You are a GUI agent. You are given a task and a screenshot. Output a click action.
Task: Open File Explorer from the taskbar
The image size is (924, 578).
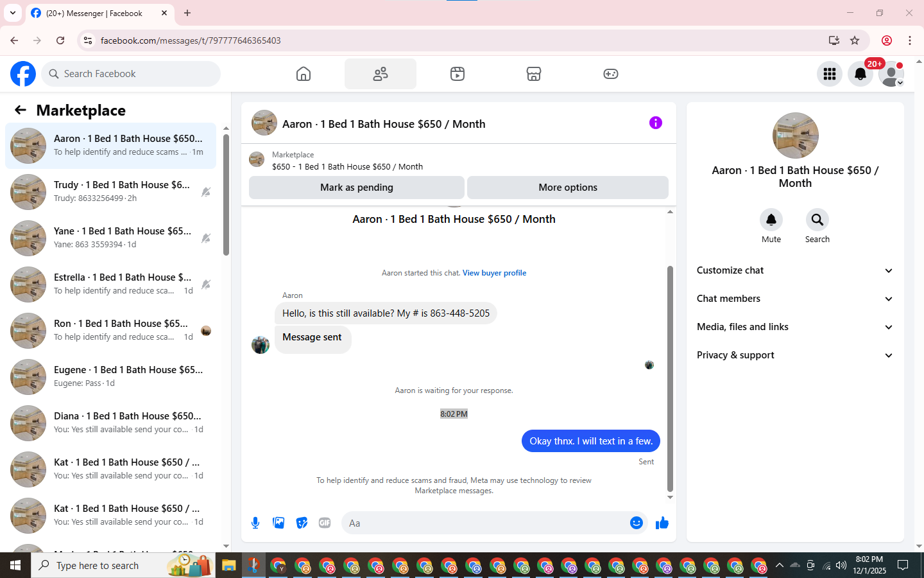point(229,566)
